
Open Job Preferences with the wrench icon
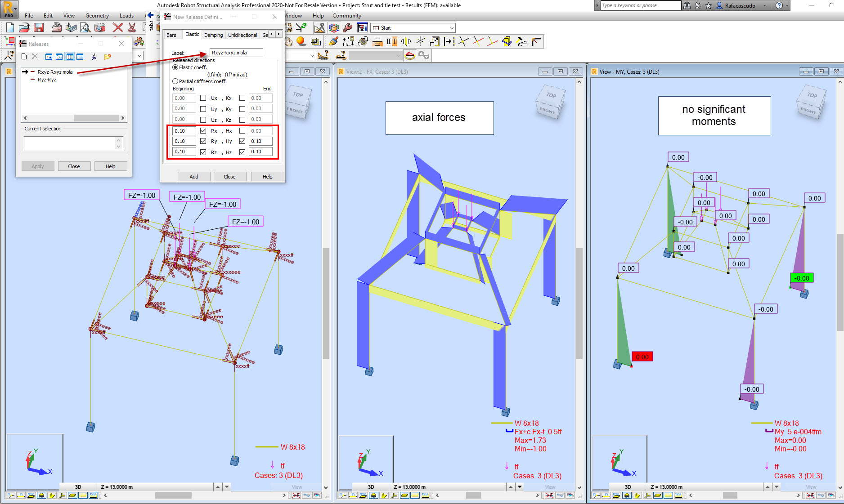click(347, 27)
